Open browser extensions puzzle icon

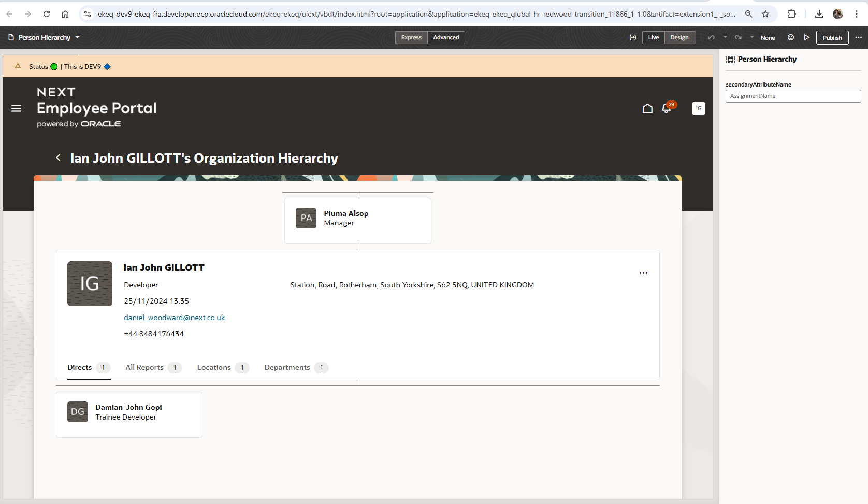(791, 14)
